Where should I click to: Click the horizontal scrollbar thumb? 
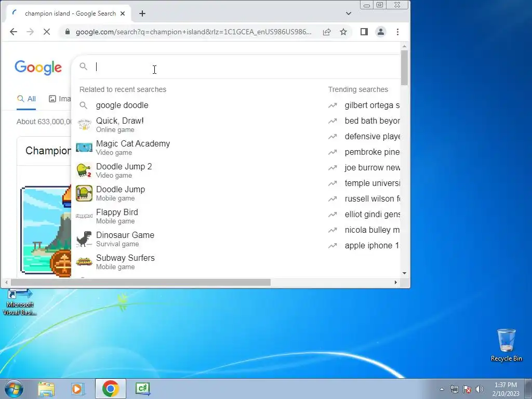141,282
